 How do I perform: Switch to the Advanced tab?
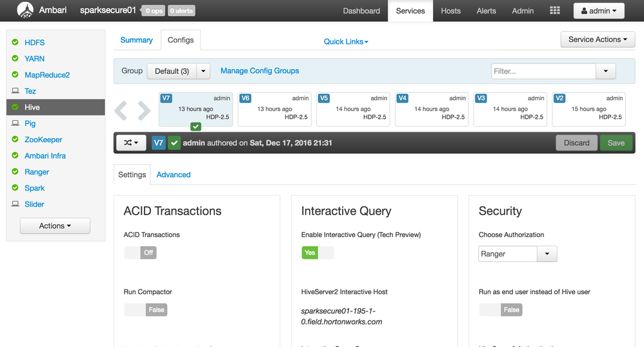pos(174,174)
